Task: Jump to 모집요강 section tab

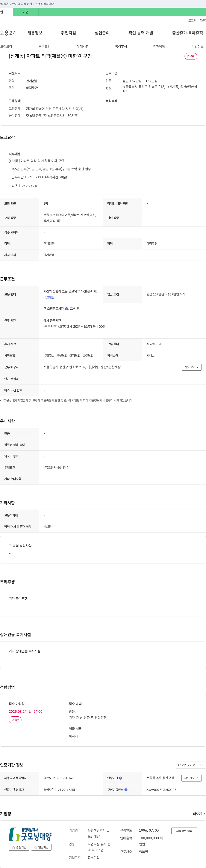Action: [x=6, y=46]
